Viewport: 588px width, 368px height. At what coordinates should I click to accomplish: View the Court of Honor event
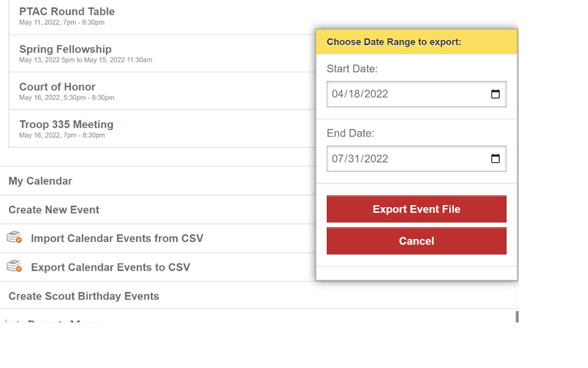click(57, 87)
